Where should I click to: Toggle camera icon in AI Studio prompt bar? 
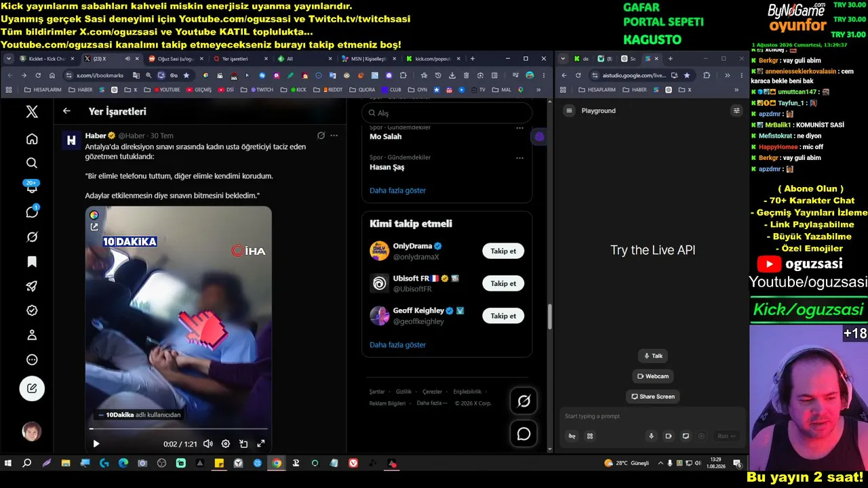(668, 436)
